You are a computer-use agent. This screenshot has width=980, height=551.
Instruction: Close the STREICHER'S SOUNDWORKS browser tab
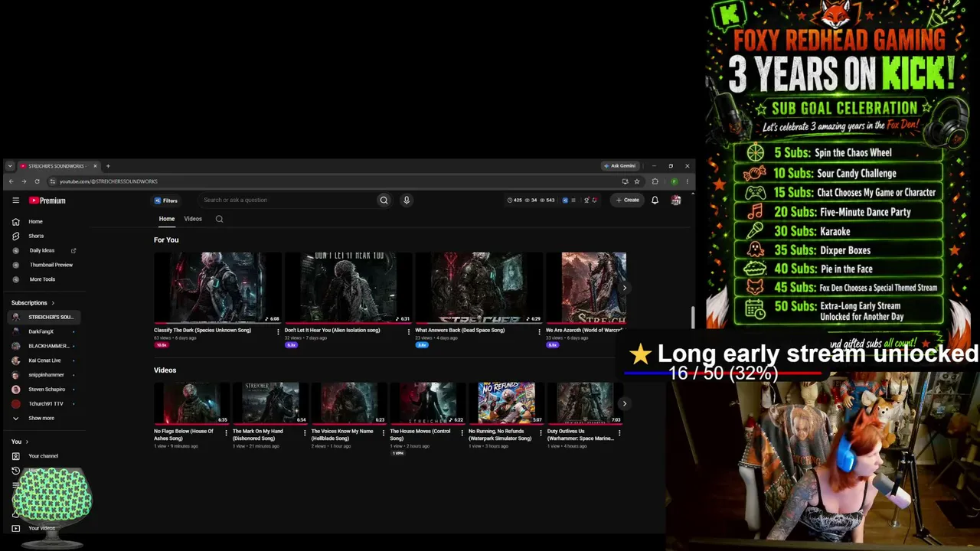pos(95,166)
